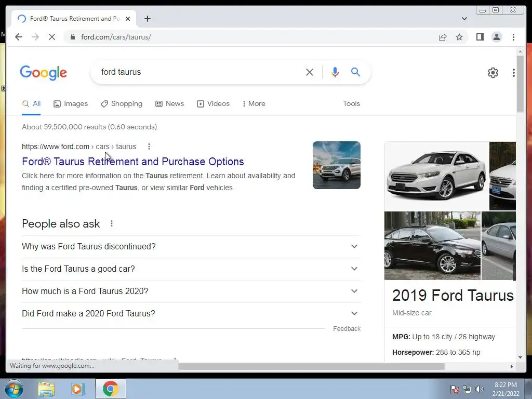532x399 pixels.
Task: Open the volume speaker tray icon
Action: [x=479, y=389]
